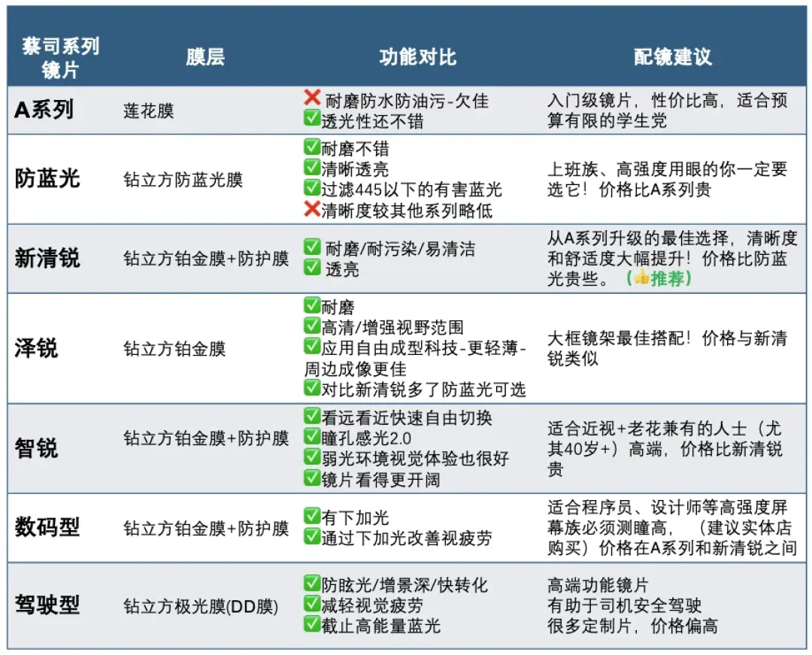Click the green check beside "耐磨不错"
This screenshot has height=655, width=812.
[312, 147]
